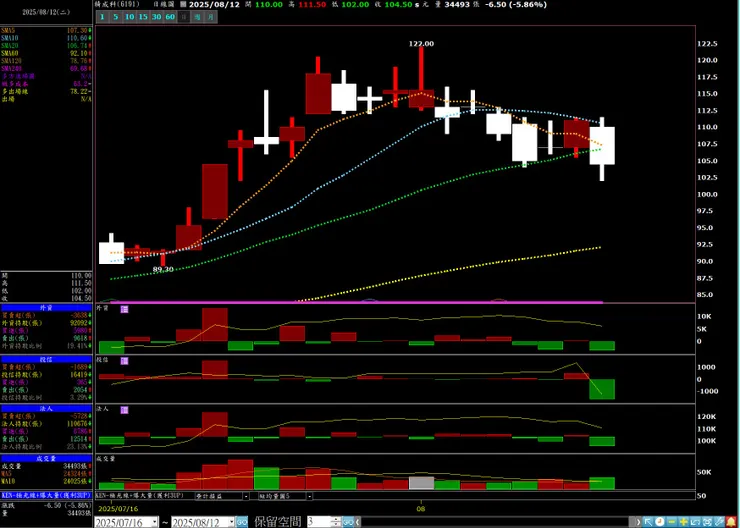Click the 成交量 value 34493張 in side panel
This screenshot has height=528, width=740.
point(76,466)
